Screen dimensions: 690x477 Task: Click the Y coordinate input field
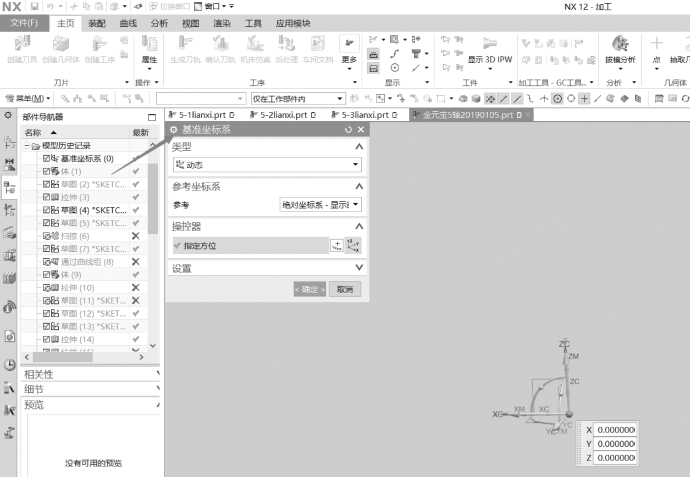coord(615,444)
